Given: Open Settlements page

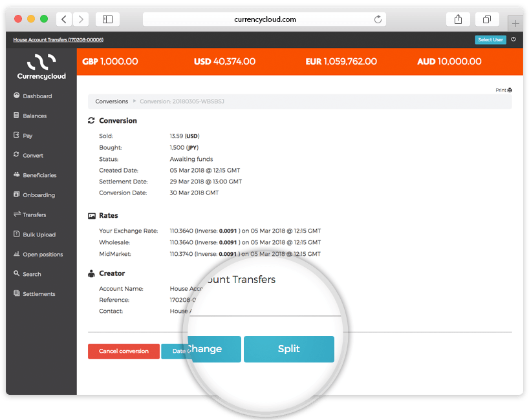Looking at the screenshot, I should [x=39, y=294].
